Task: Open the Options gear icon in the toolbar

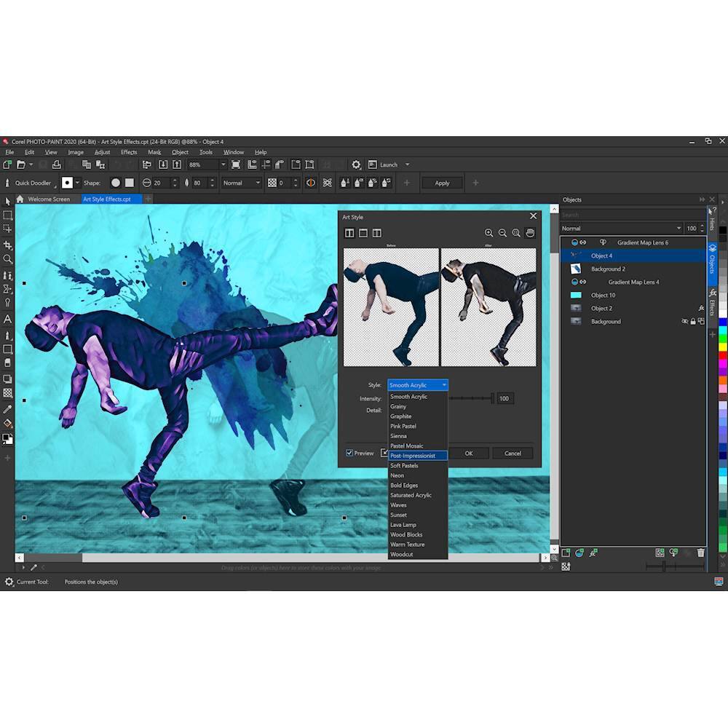Action: point(356,165)
